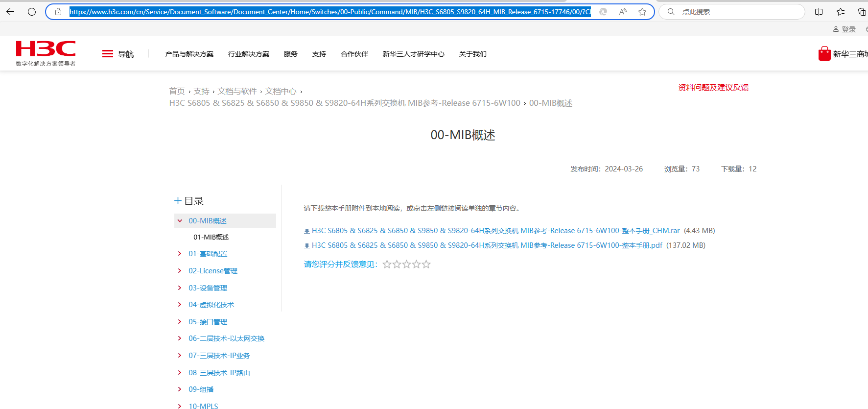Expand the 06-二层技术-以太网交换 chapter arrow

(x=180, y=338)
